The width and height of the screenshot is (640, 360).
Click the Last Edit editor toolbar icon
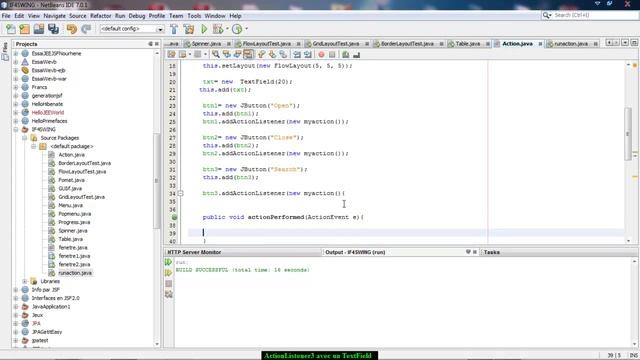(171, 55)
